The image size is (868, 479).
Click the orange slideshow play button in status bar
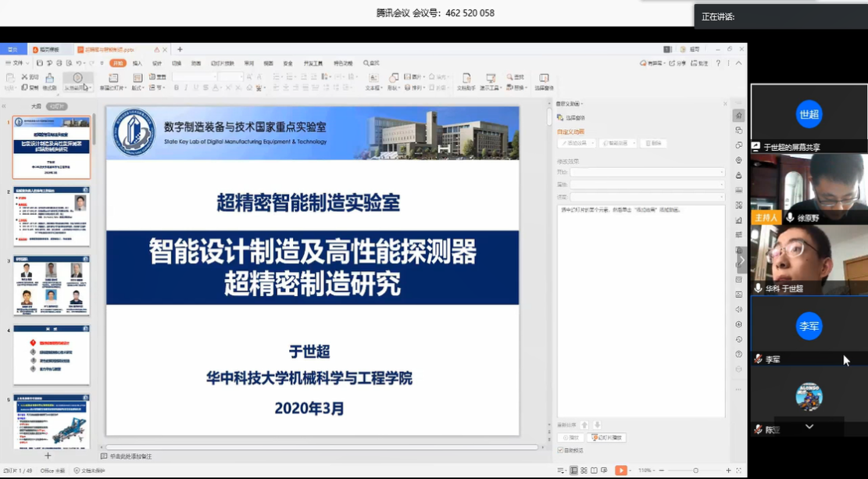point(621,470)
